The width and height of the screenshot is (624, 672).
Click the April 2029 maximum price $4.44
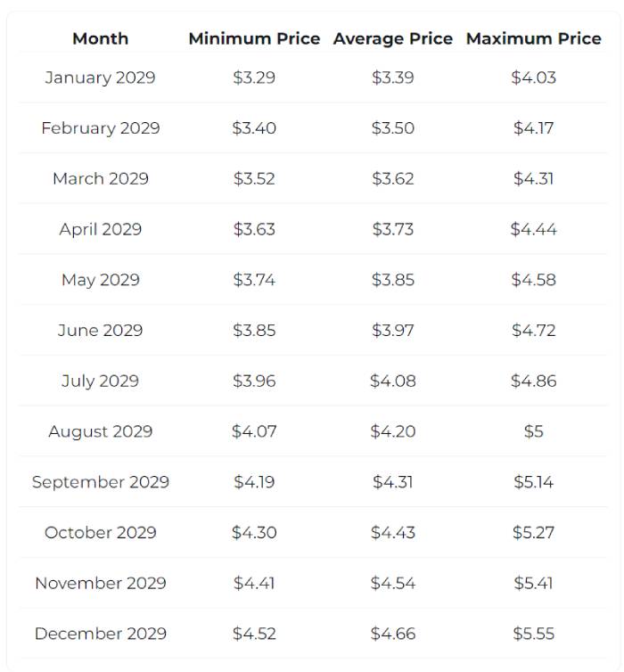533,229
